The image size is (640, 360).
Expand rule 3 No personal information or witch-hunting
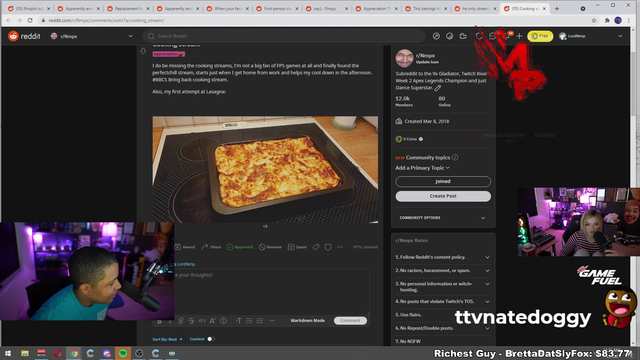(443, 287)
